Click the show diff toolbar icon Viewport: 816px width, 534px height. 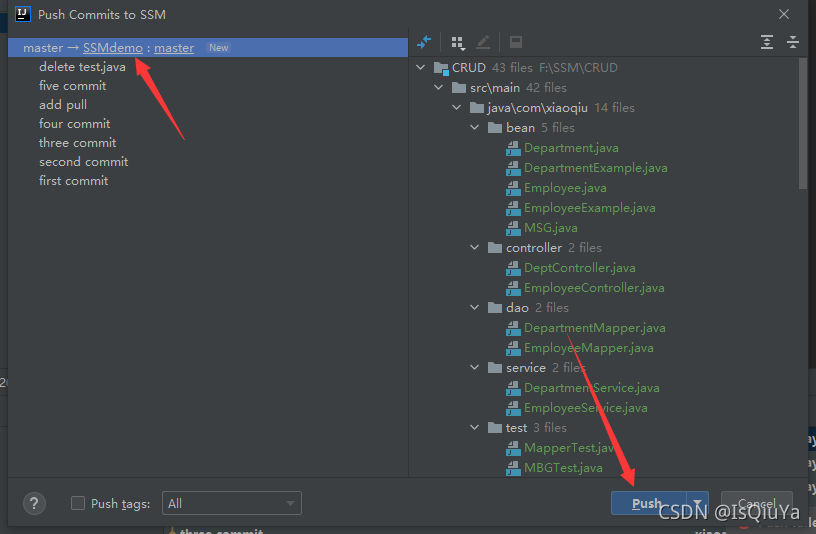[424, 42]
